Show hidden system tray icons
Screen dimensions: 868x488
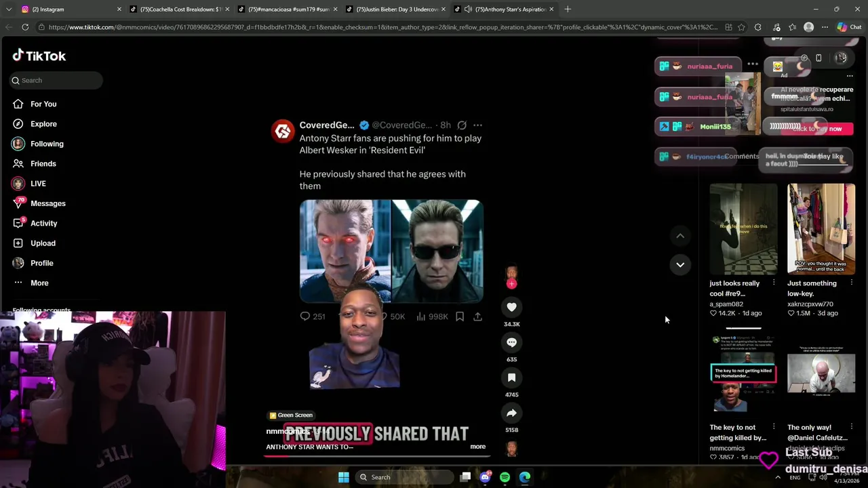tap(778, 477)
